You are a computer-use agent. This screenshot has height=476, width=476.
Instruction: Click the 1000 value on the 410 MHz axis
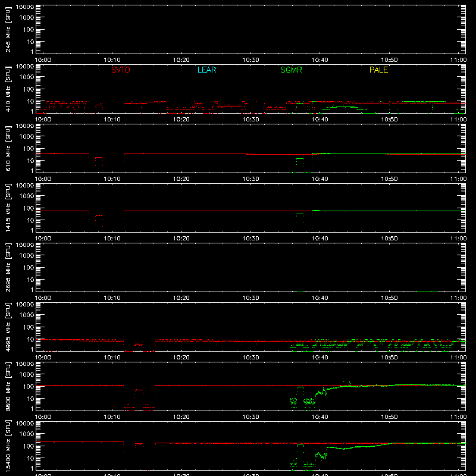[27, 77]
